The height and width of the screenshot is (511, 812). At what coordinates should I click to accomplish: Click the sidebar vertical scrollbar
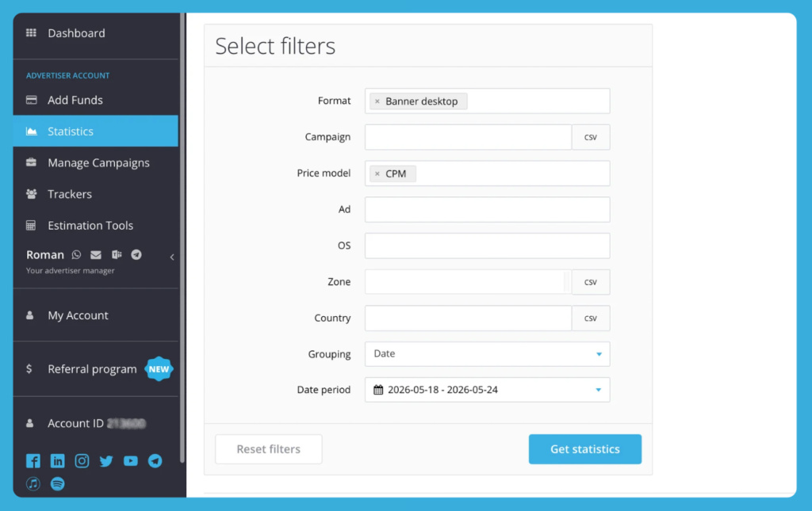coord(182,238)
